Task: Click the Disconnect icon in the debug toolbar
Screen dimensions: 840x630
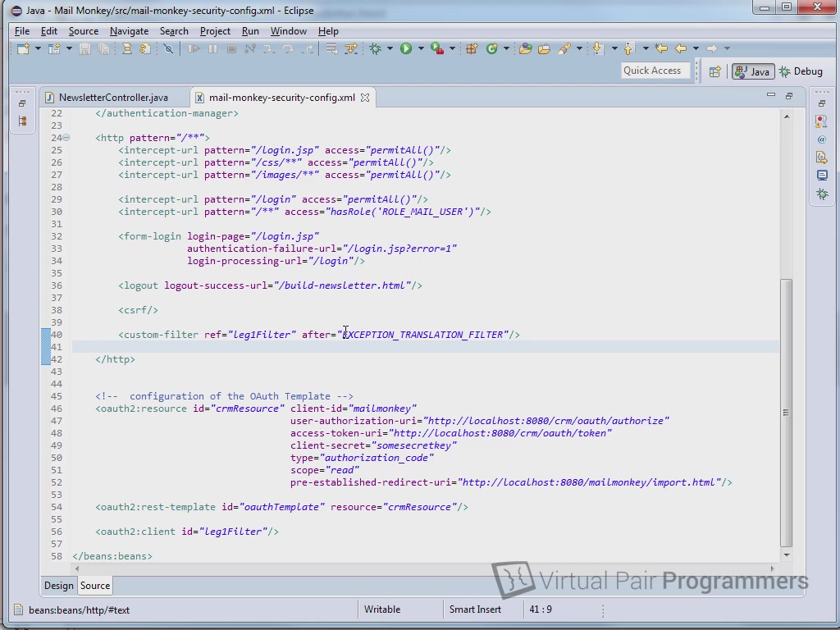Action: [x=249, y=48]
